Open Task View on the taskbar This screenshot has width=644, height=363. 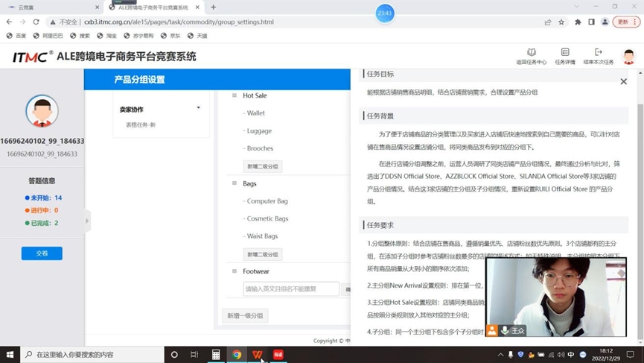[194, 354]
